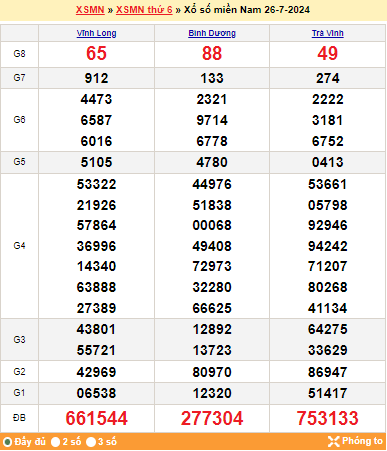Click G4 number 57864
387x451 pixels.
[x=96, y=225]
